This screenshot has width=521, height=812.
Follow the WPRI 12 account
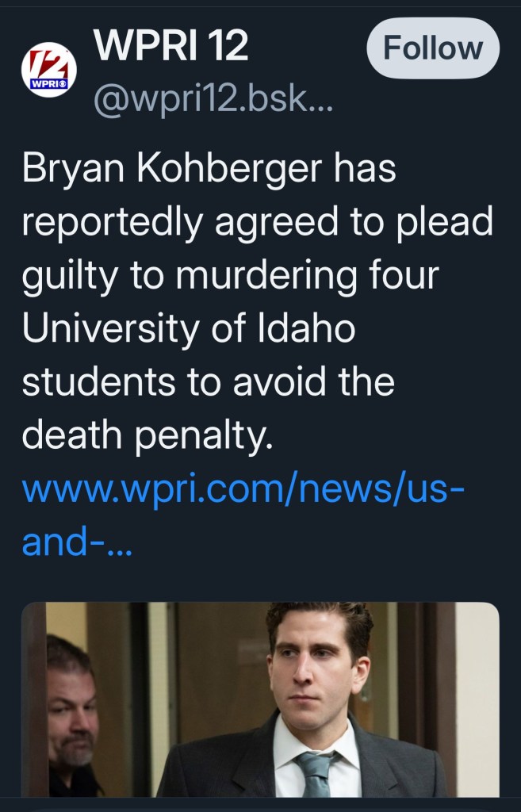point(432,48)
